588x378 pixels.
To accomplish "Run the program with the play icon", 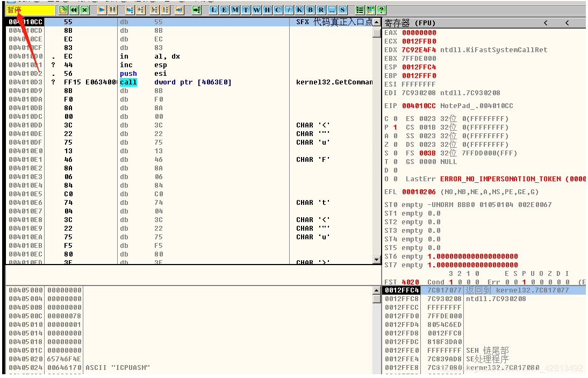I will [102, 10].
